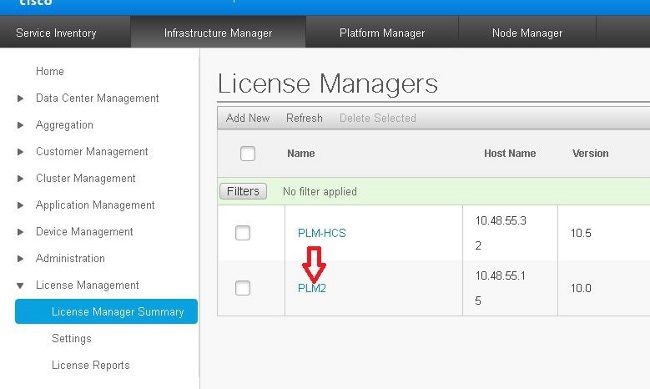Check the PLM2 row checkbox
The height and width of the screenshot is (389, 650).
[243, 288]
